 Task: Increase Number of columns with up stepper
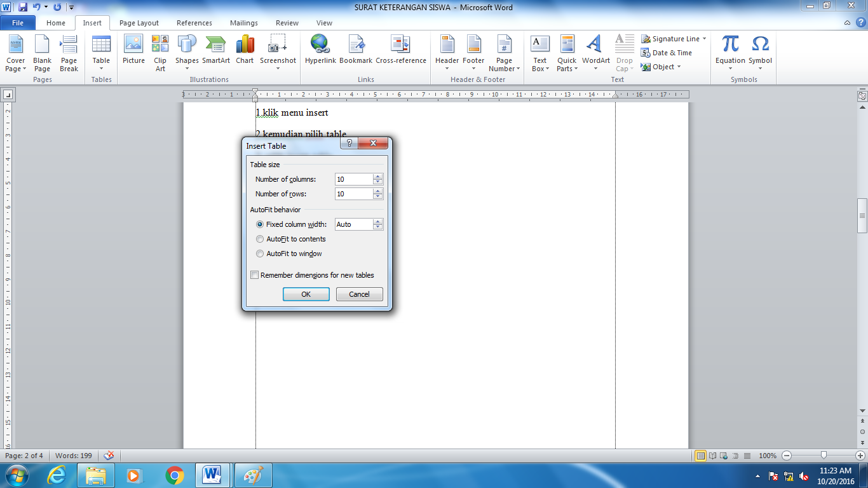click(x=377, y=176)
